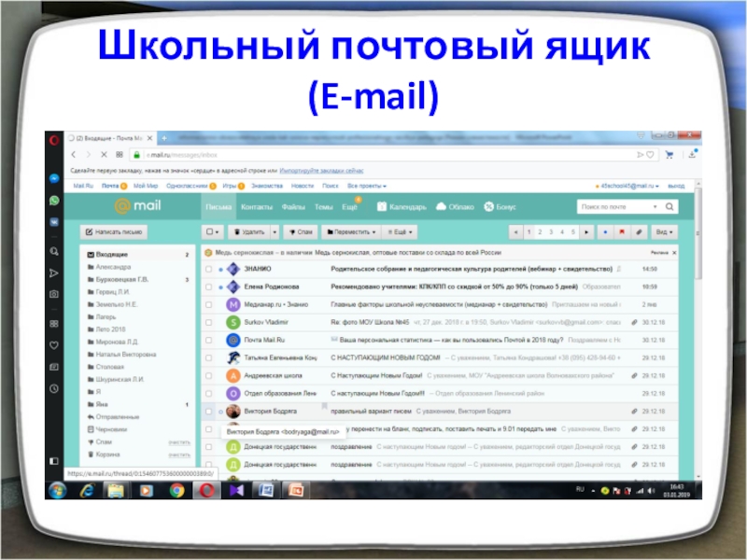Screen dimensions: 747x560
Task: Tick checkbox for Отдел образования message
Action: tap(208, 394)
